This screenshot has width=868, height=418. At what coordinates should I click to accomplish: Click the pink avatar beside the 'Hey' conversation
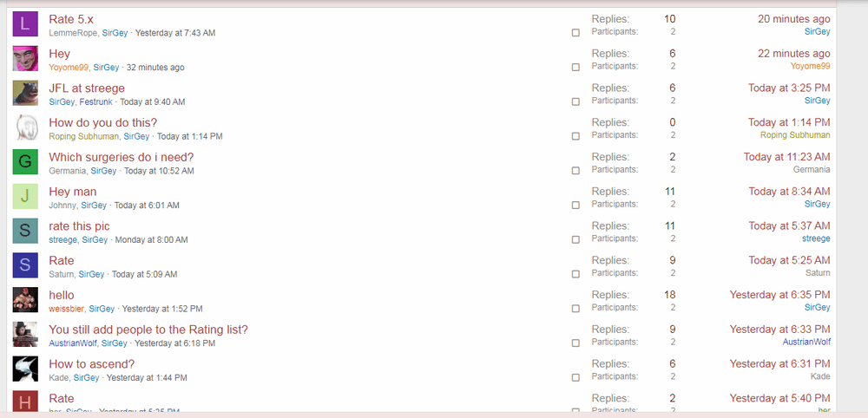tap(25, 59)
